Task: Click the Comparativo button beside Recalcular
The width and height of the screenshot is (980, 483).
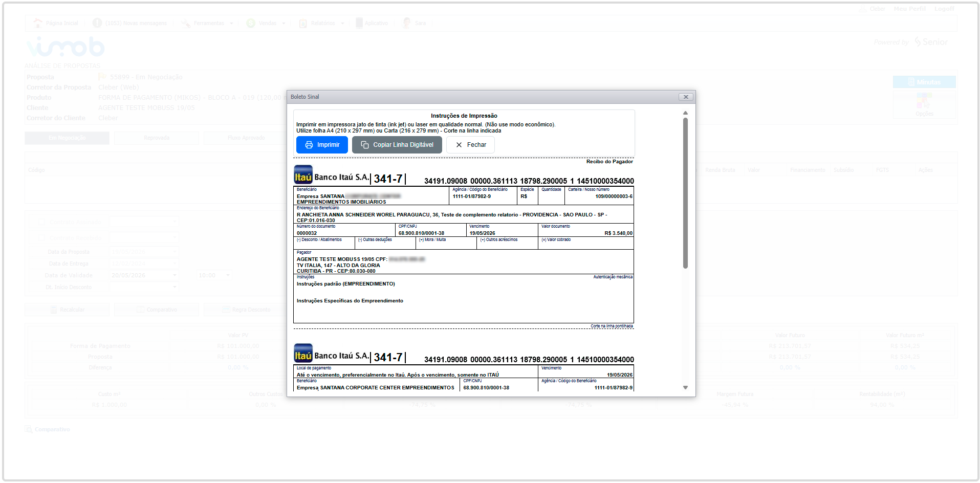Action: (x=157, y=310)
